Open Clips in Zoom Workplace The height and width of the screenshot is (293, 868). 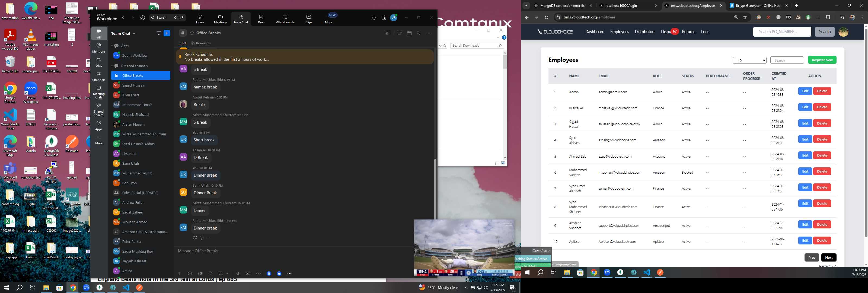point(309,19)
